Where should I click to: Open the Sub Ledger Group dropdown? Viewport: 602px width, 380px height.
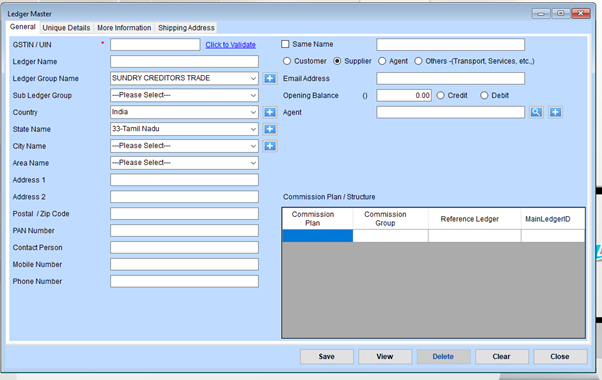click(253, 95)
